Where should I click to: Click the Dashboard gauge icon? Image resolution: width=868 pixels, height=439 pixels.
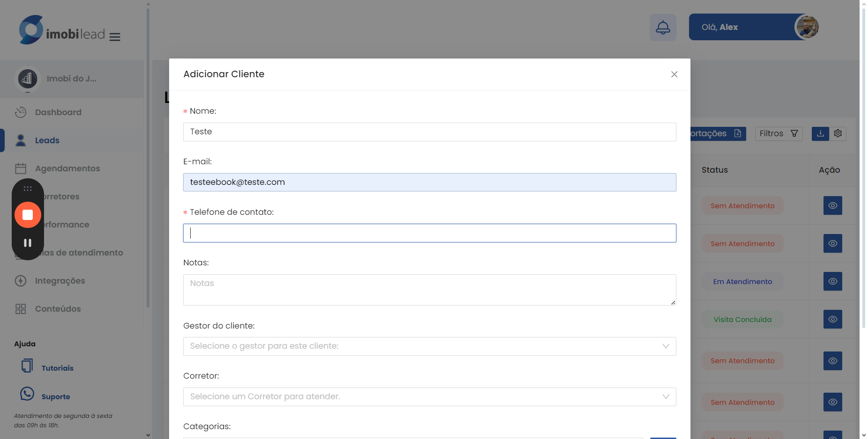click(x=21, y=112)
